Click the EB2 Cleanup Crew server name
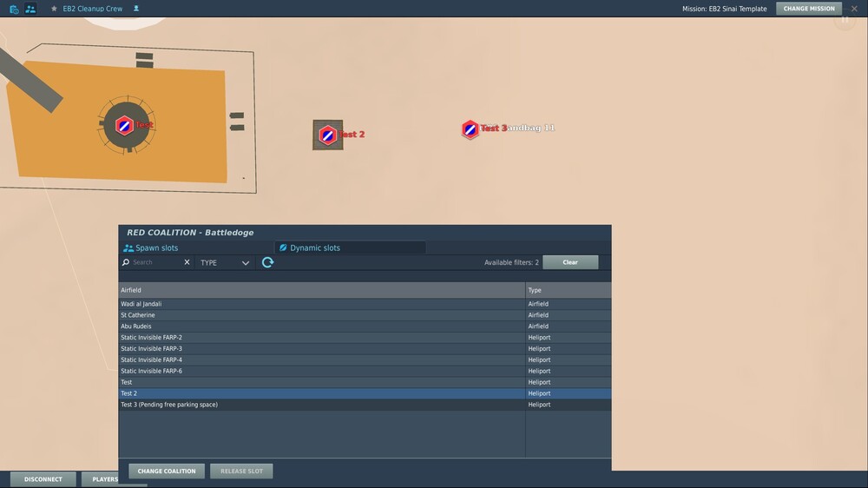868x488 pixels. 93,9
